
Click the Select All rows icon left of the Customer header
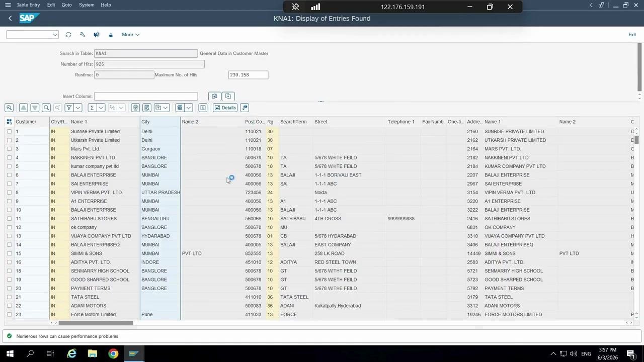pos(9,122)
